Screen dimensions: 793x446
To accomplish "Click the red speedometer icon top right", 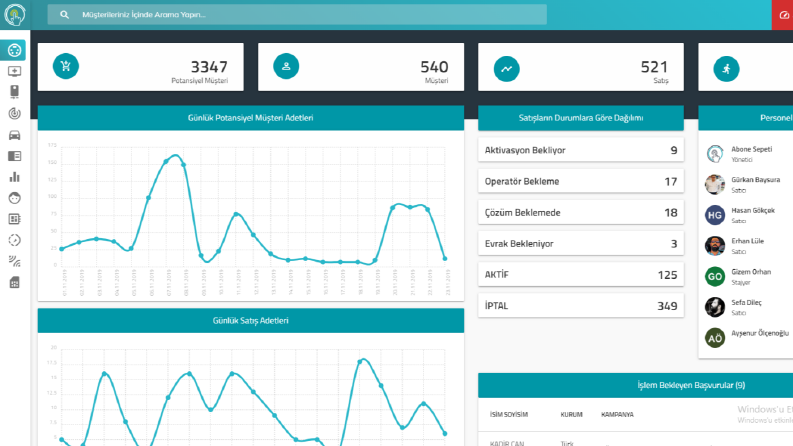I will (x=783, y=15).
